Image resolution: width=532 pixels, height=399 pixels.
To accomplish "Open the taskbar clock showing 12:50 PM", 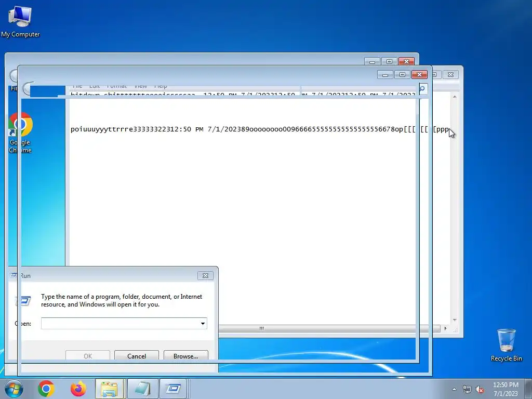I will [506, 389].
